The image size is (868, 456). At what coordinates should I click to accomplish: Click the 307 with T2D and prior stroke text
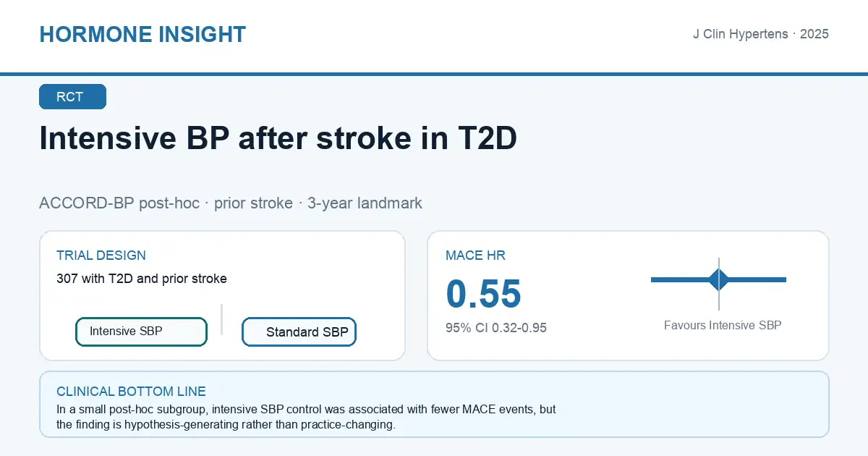click(x=142, y=279)
